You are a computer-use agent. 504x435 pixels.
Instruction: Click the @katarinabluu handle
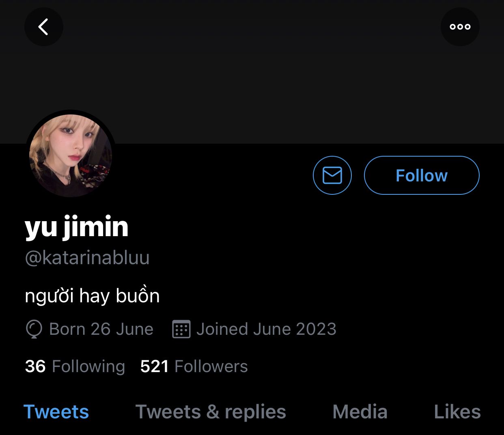tap(87, 258)
